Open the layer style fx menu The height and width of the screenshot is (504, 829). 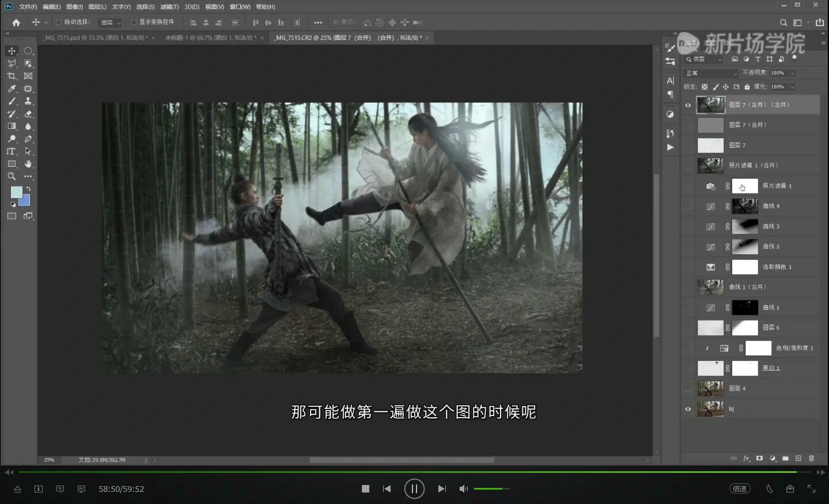[747, 459]
